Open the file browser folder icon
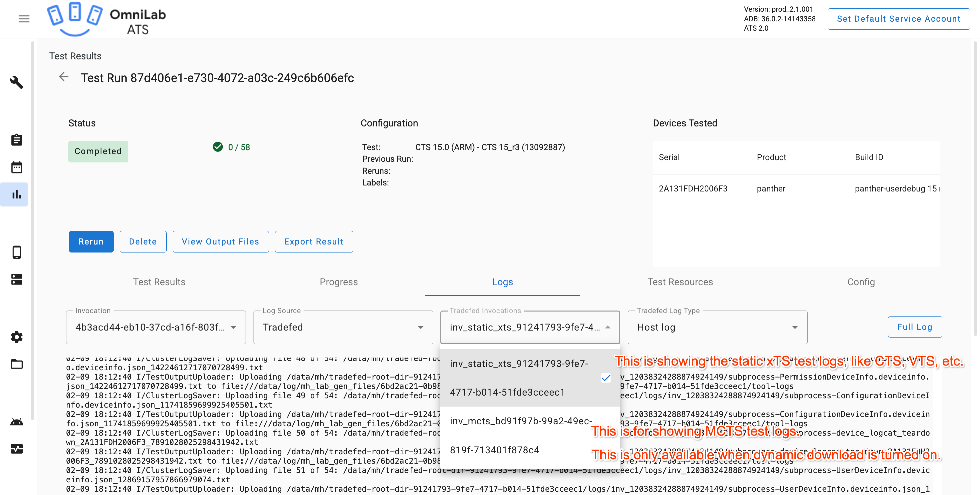Viewport: 980px width, 495px height. coord(17,364)
